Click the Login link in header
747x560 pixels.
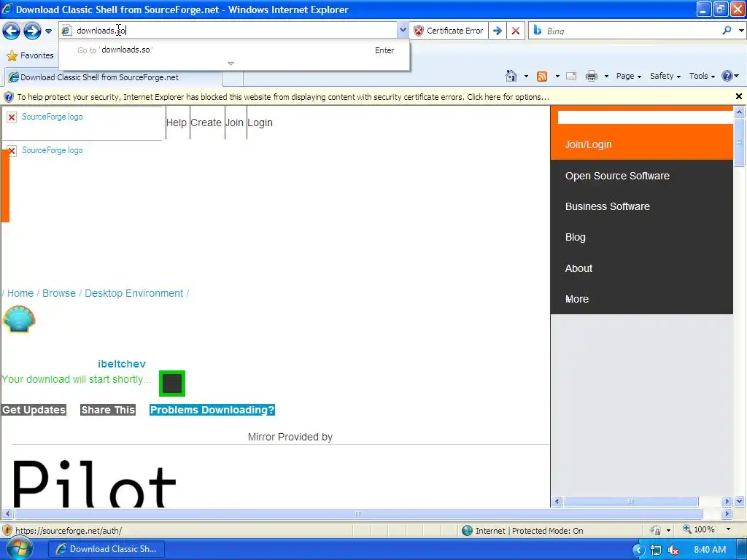tap(260, 122)
